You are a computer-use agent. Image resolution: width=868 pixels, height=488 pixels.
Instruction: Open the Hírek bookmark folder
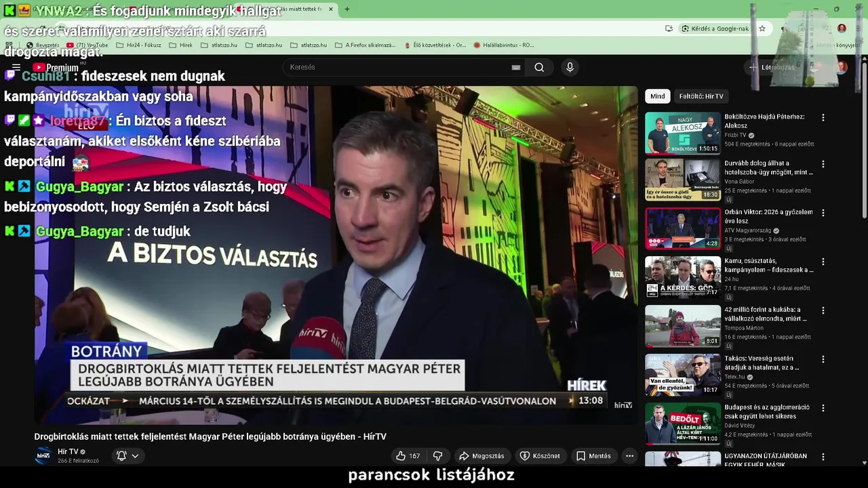coord(180,45)
